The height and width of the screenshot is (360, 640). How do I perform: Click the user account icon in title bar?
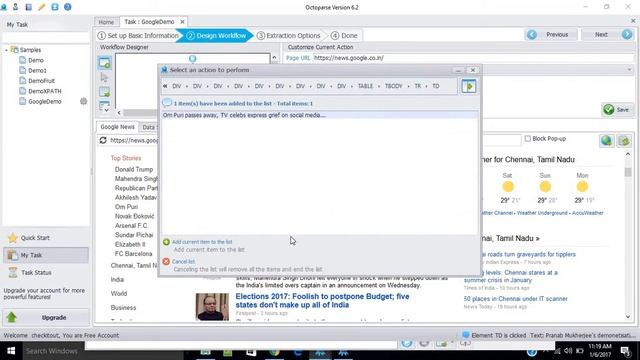click(x=16, y=7)
